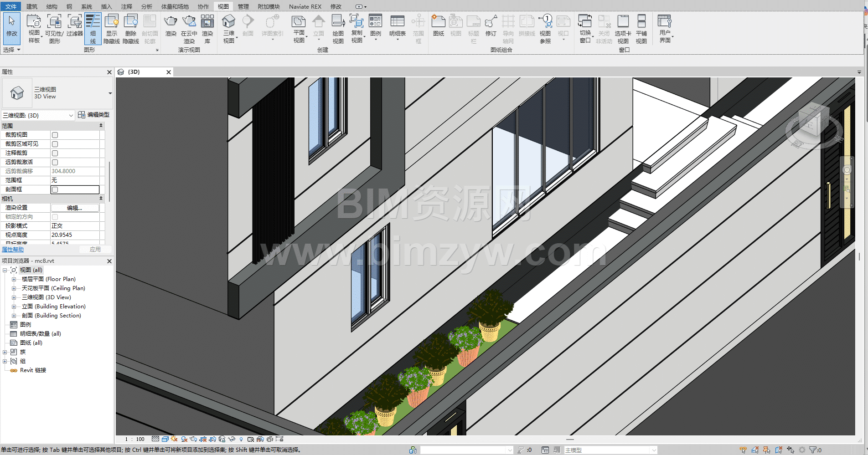Switch to the Naviate REX ribbon tab
This screenshot has width=868, height=455.
pyautogui.click(x=305, y=6)
